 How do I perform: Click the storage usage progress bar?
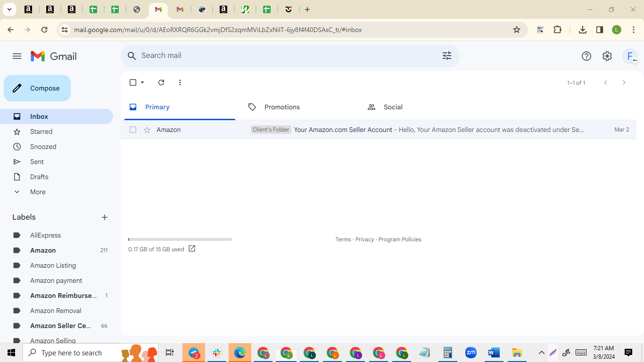180,239
